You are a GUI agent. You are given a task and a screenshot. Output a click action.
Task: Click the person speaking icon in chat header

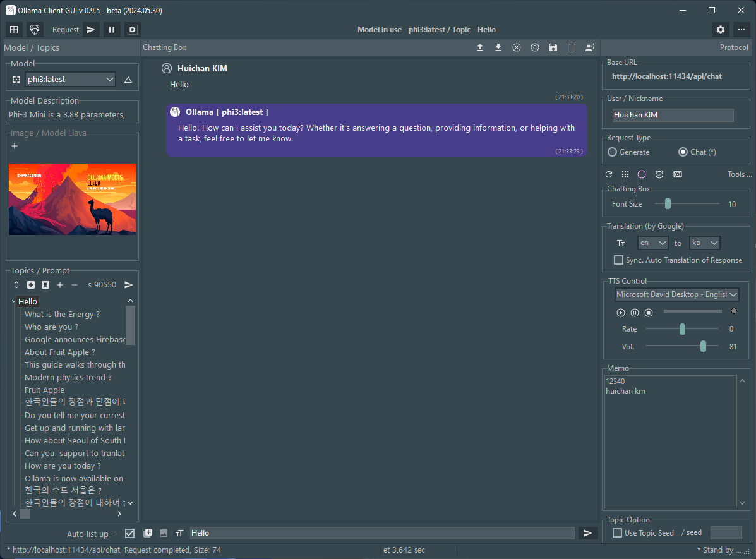pos(590,47)
